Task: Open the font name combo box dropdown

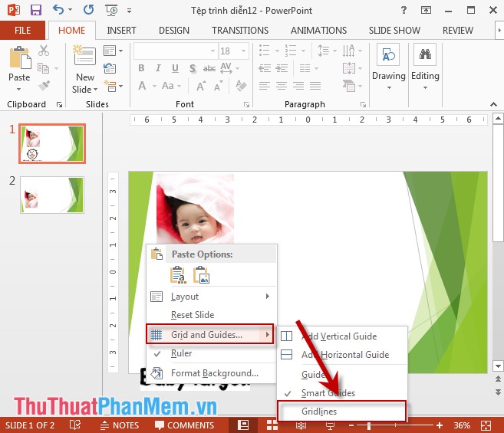Action: pos(212,51)
